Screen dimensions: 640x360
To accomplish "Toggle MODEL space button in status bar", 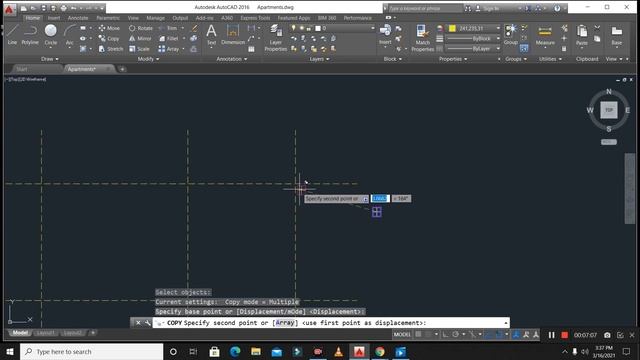I will 402,334.
